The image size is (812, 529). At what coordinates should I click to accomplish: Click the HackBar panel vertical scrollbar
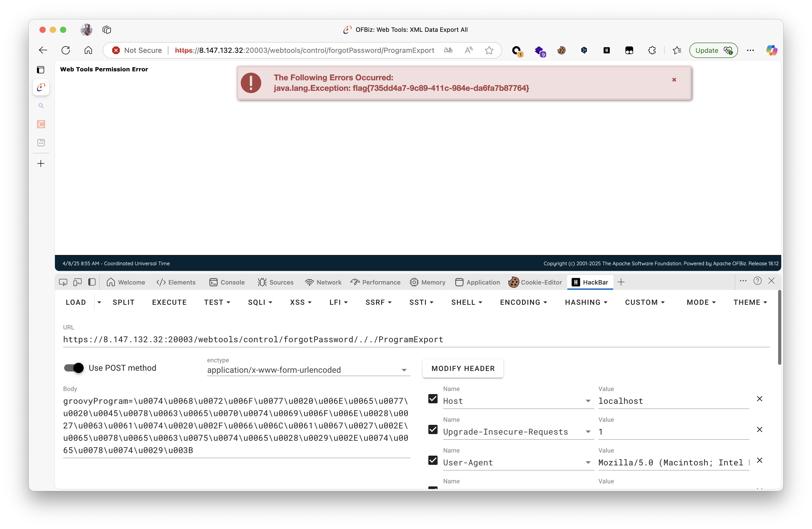pos(779,327)
